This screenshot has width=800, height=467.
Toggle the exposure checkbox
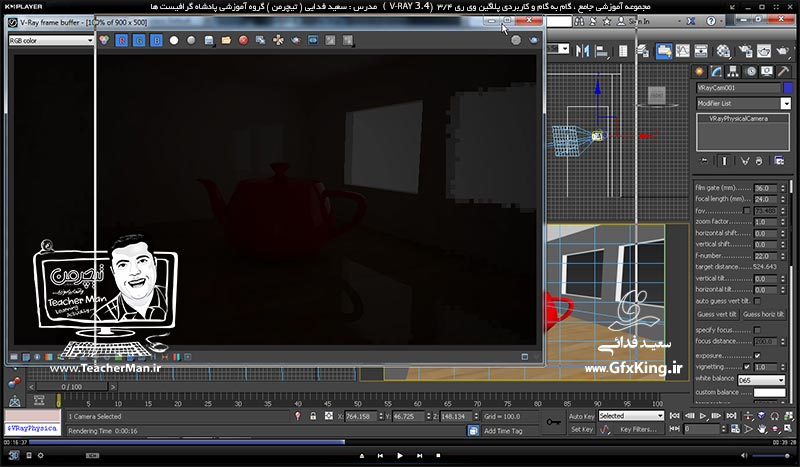[757, 355]
